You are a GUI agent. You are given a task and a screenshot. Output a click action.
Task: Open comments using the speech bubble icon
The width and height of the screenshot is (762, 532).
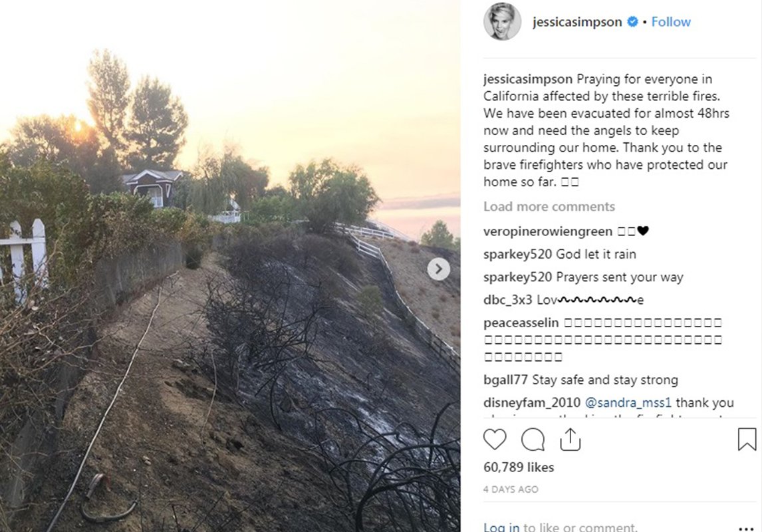533,440
